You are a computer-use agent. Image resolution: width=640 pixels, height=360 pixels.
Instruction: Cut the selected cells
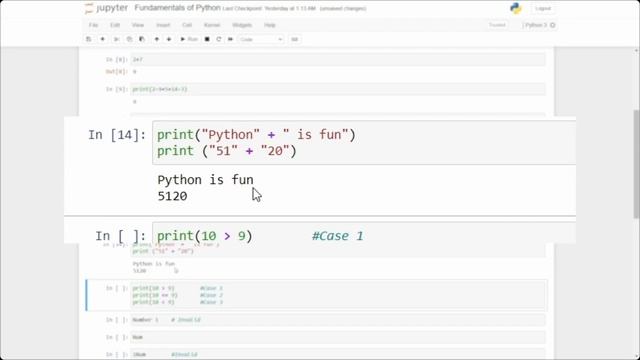[x=116, y=39]
